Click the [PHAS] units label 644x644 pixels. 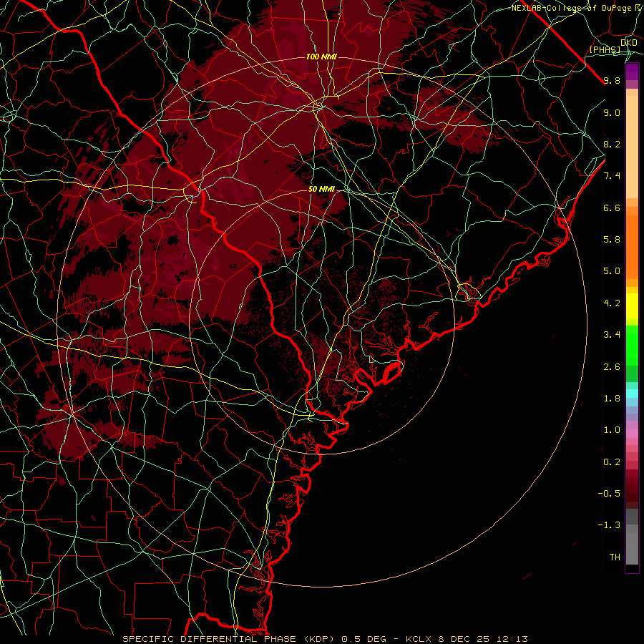pos(605,50)
